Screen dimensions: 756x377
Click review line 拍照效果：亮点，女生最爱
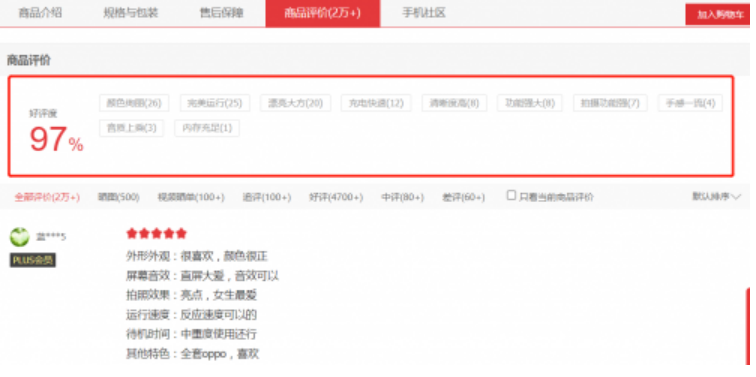pyautogui.click(x=191, y=295)
